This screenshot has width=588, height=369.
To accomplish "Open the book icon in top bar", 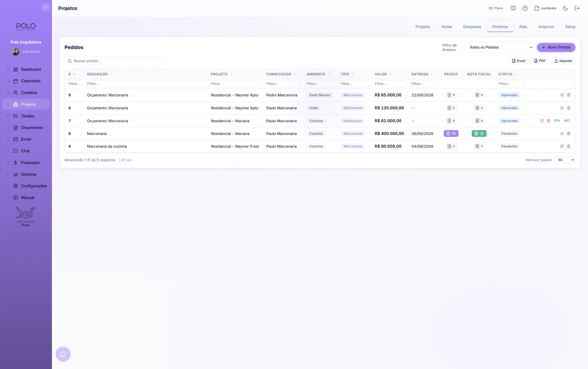I will (513, 8).
